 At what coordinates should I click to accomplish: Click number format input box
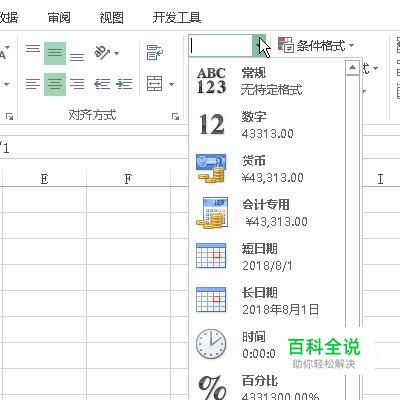pos(221,46)
